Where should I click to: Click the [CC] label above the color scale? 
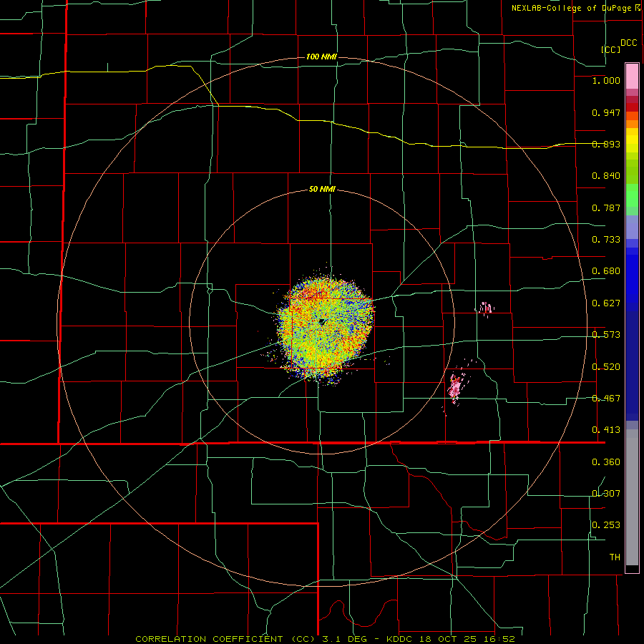[611, 49]
